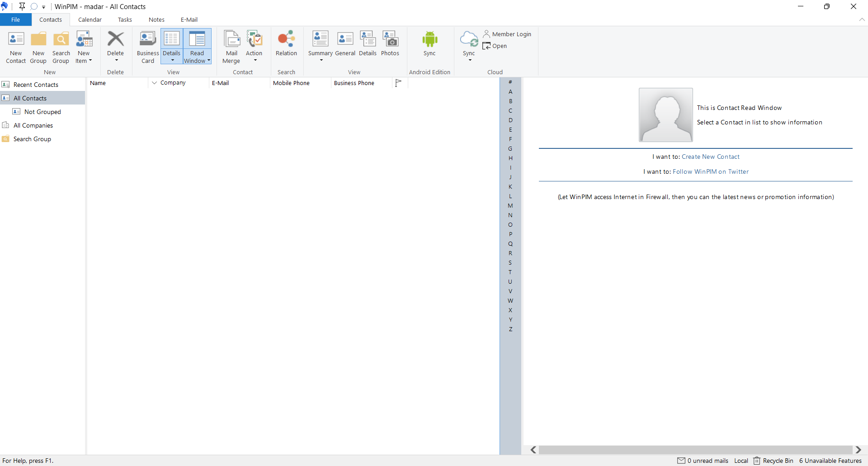Open Mail Merge tool
The image size is (868, 466).
coord(231,47)
